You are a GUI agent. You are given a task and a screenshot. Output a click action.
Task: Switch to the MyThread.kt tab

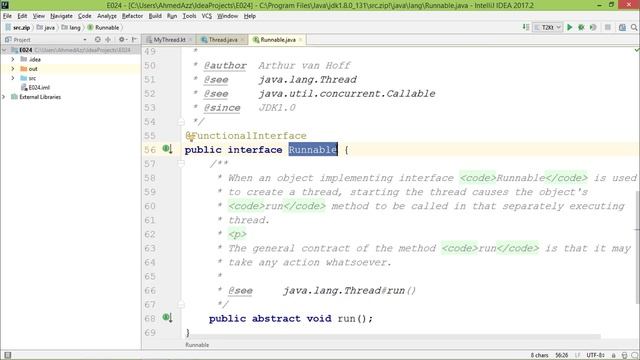pos(169,40)
